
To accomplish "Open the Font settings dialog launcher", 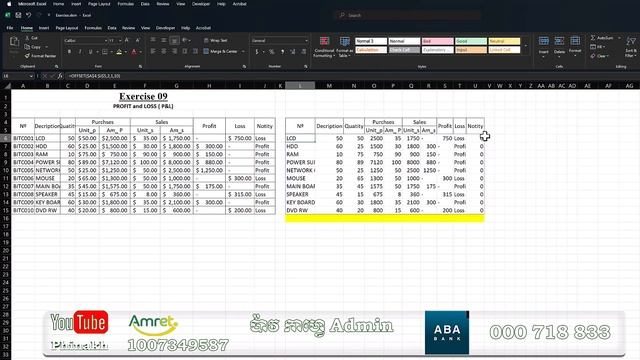I will pos(140,67).
